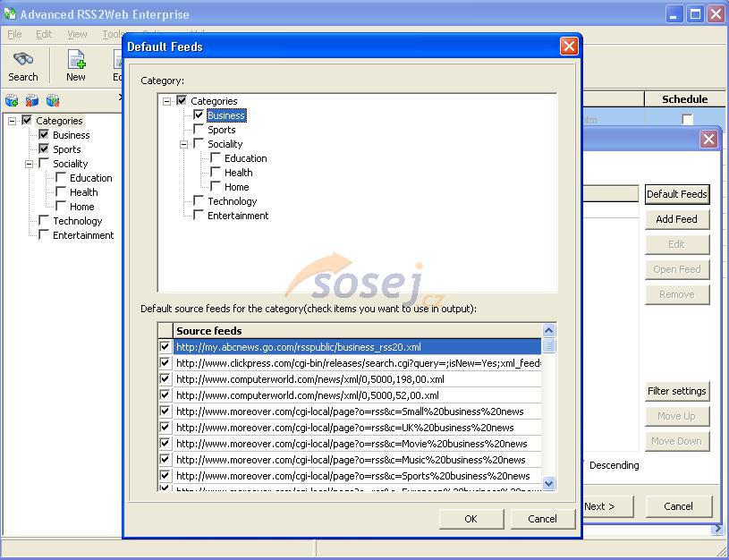Uncheck Business in the main sidebar tree
This screenshot has width=729, height=560.
[44, 135]
